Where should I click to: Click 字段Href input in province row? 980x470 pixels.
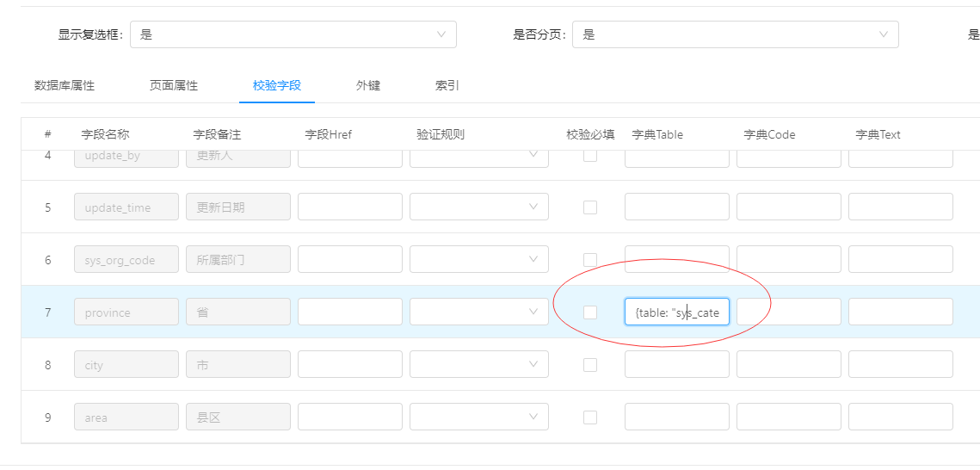pyautogui.click(x=350, y=312)
